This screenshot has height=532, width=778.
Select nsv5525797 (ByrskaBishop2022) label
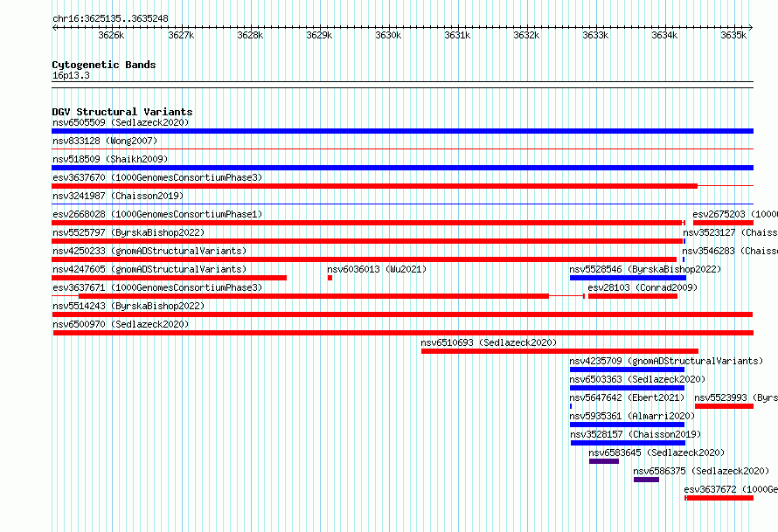tap(129, 232)
